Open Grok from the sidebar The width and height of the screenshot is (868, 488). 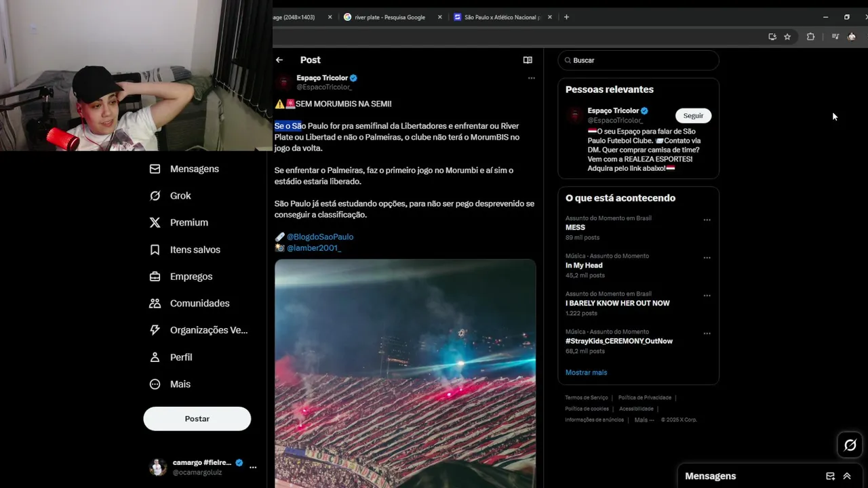click(x=170, y=196)
